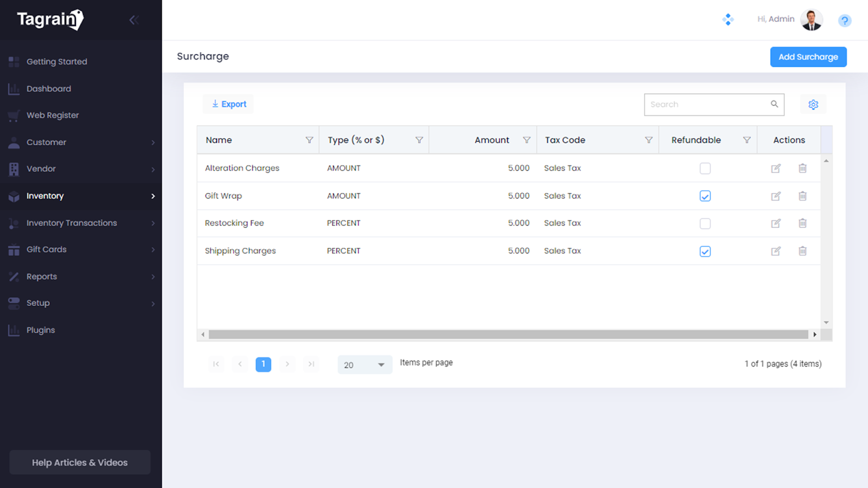Delete the Restocking Fee surcharge
868x488 pixels.
802,223
